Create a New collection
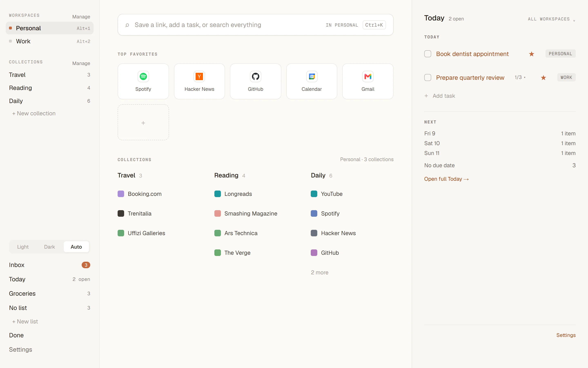 point(34,113)
